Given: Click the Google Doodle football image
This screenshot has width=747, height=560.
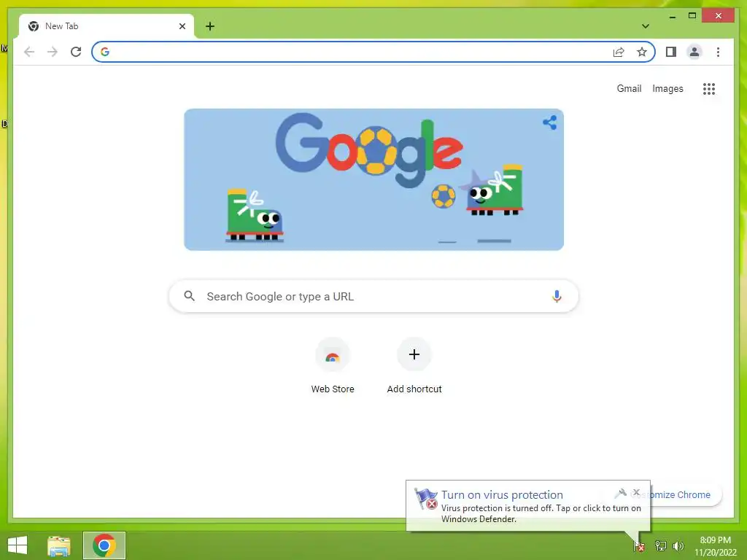Looking at the screenshot, I should click(x=374, y=179).
